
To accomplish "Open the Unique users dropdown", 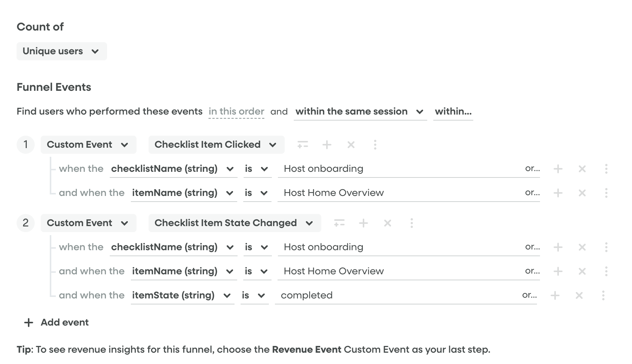I will click(x=61, y=51).
